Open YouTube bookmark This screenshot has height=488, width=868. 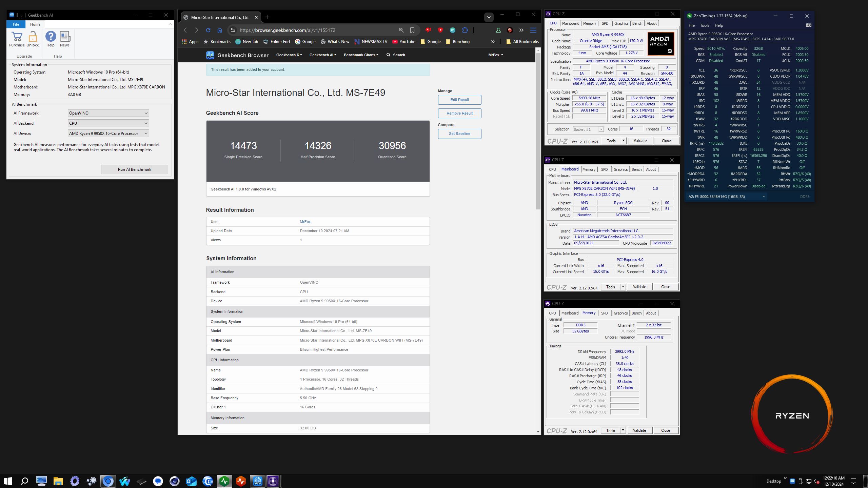pos(404,42)
